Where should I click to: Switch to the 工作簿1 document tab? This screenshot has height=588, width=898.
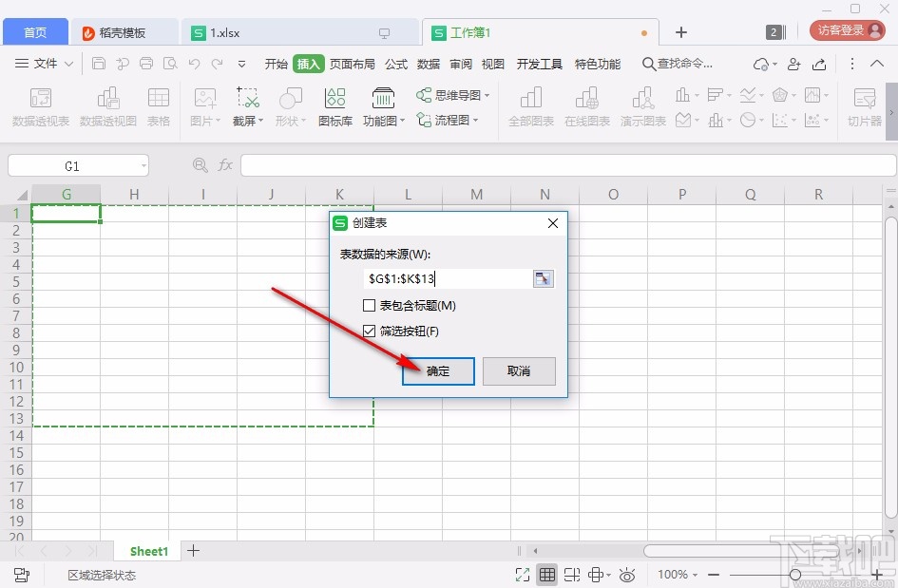coord(469,31)
